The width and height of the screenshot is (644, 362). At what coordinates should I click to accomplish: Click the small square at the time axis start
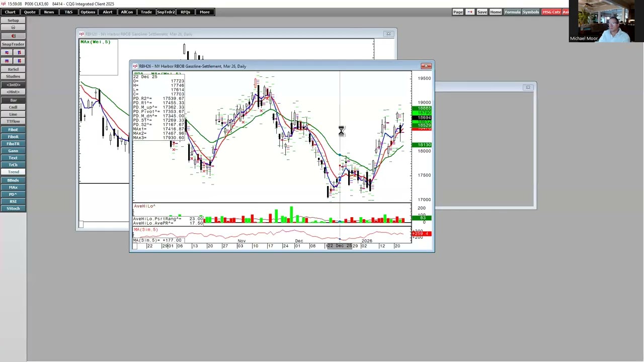click(x=135, y=246)
